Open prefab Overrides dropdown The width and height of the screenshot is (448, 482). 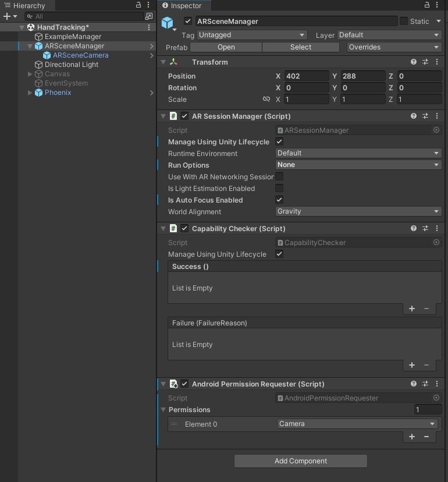click(x=394, y=47)
